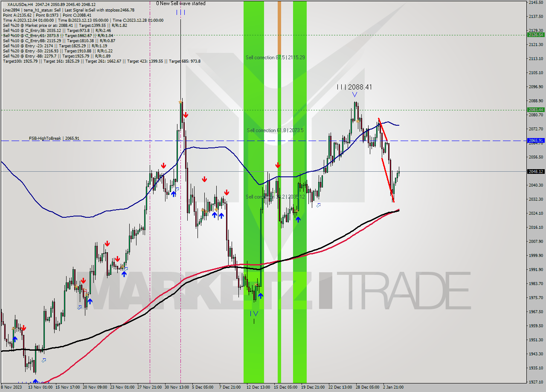Click the 'FSB-HighToBreak | 2065.91' label
This screenshot has height=392, width=546.
[54, 138]
